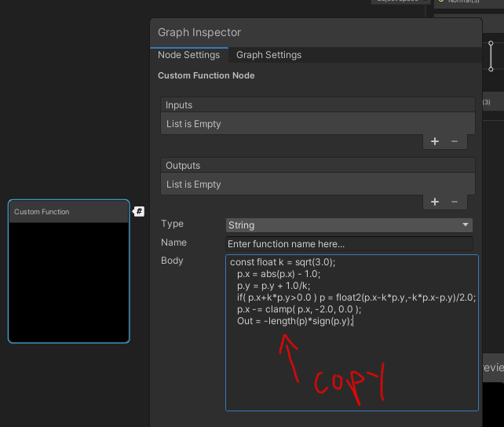
Task: Open the Type dropdown set to String
Action: click(349, 225)
